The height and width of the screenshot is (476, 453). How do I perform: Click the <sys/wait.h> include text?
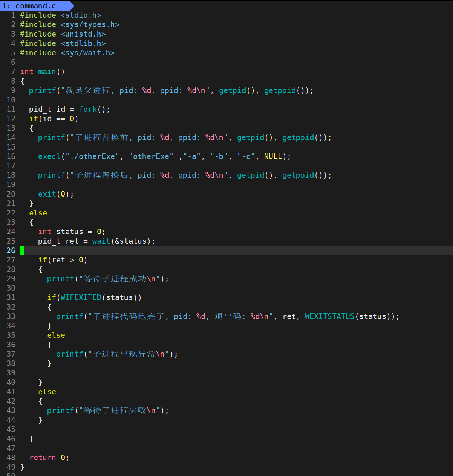coord(88,53)
